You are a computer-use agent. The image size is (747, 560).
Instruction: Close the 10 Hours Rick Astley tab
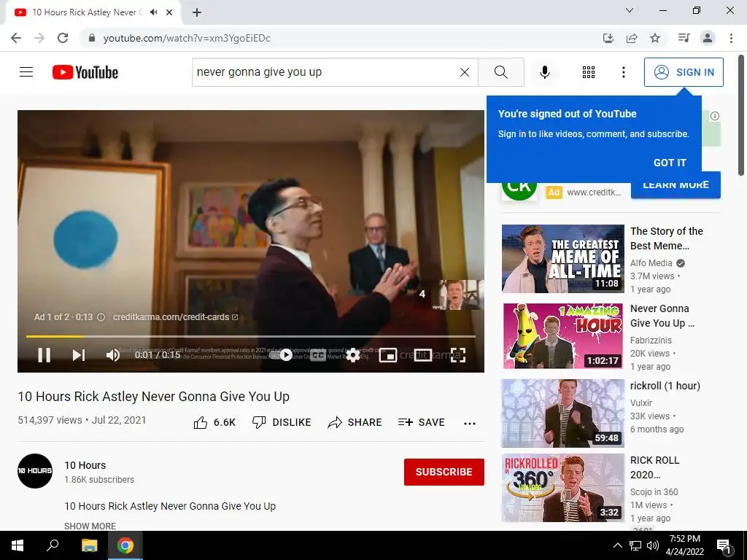169,12
